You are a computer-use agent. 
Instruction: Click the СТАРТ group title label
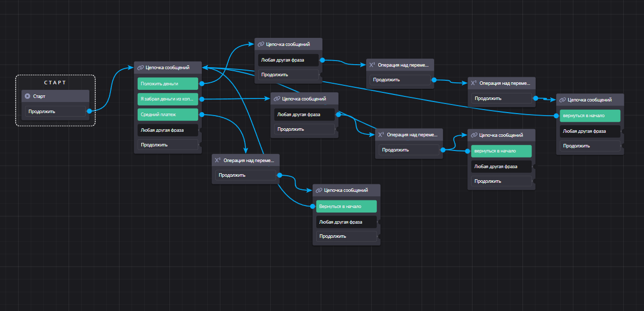point(55,82)
